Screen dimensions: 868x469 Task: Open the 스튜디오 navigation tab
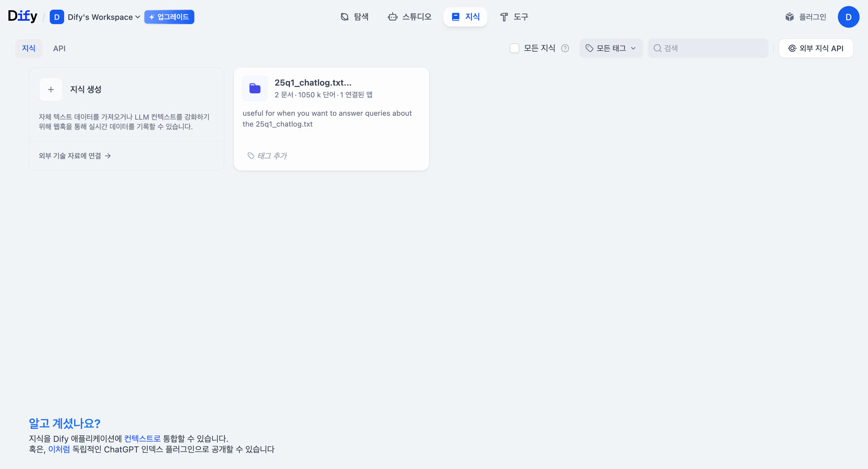[x=410, y=17]
